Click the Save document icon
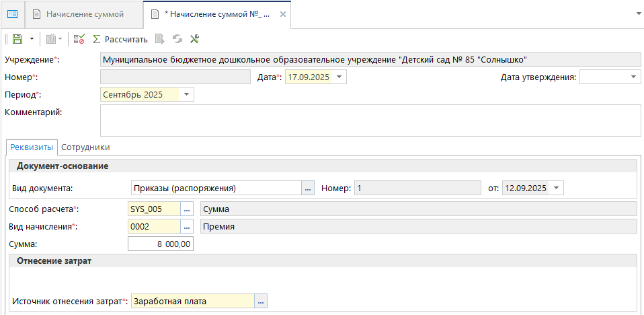 (17, 39)
